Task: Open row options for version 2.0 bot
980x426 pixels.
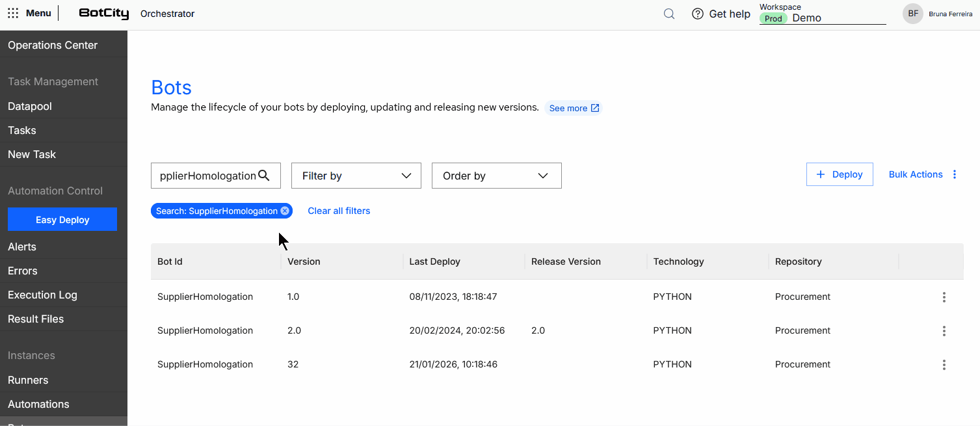Action: pyautogui.click(x=944, y=331)
